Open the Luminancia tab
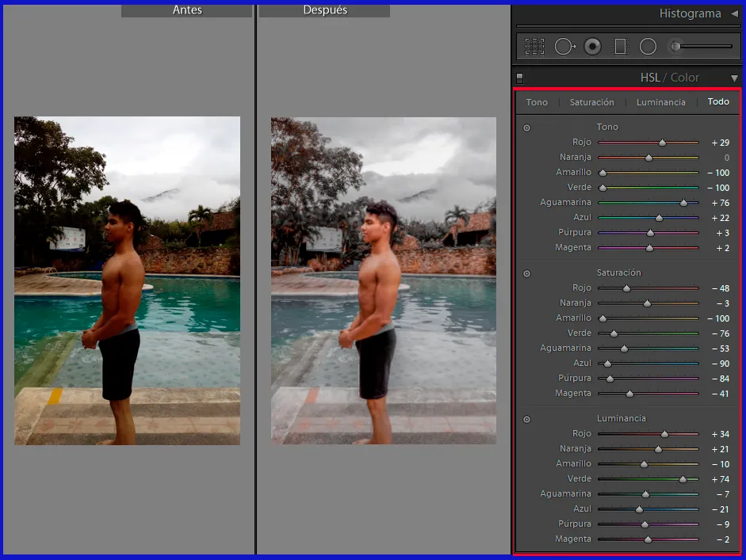 (x=660, y=102)
